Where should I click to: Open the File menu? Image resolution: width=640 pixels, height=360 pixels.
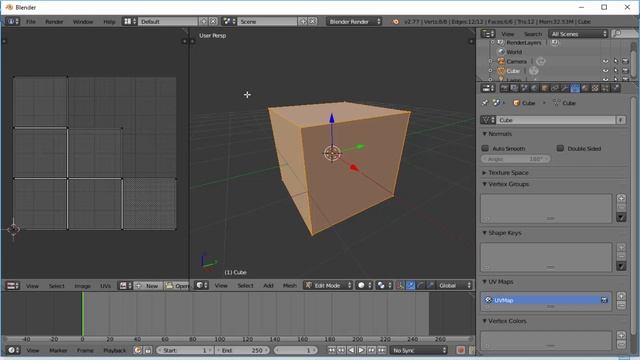31,22
